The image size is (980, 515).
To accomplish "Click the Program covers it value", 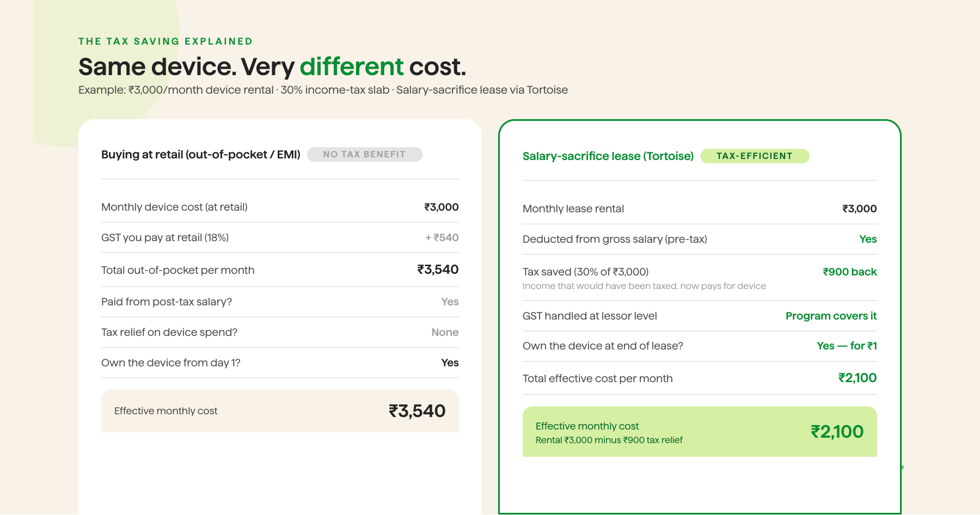I will (x=831, y=316).
